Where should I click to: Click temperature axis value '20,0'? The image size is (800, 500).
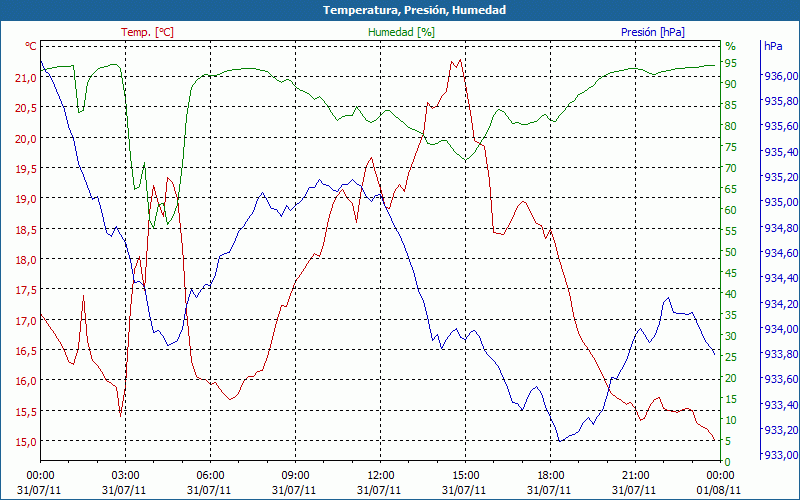tap(26, 138)
